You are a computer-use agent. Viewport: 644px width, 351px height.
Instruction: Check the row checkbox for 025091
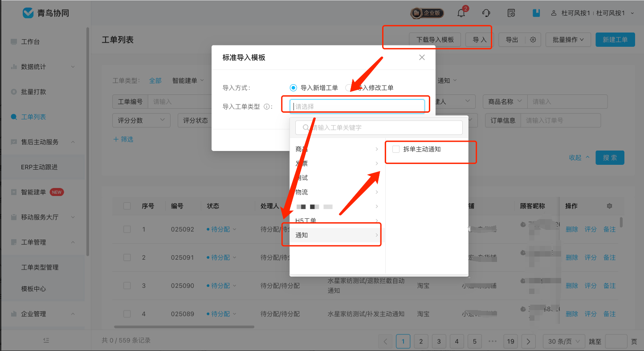tap(127, 257)
